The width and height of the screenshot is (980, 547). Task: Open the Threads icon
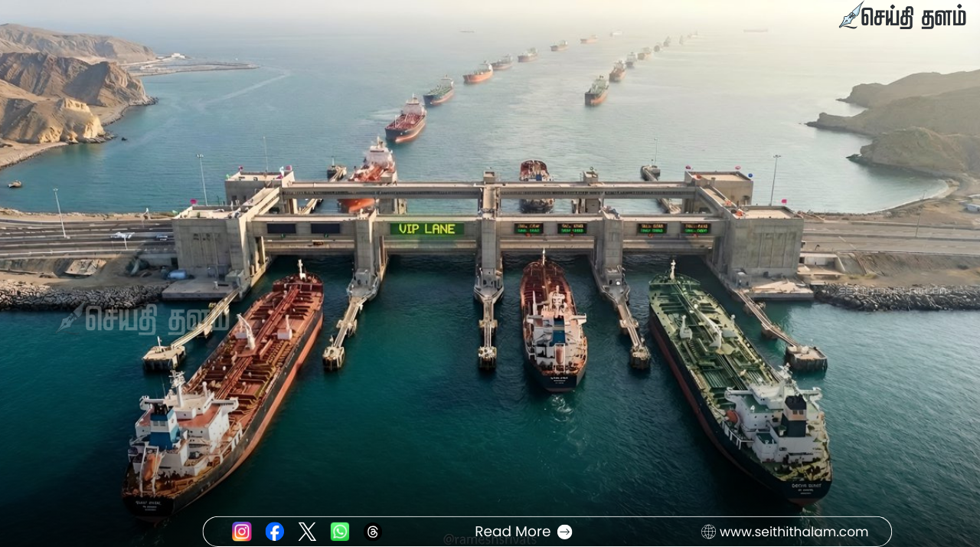(x=373, y=532)
